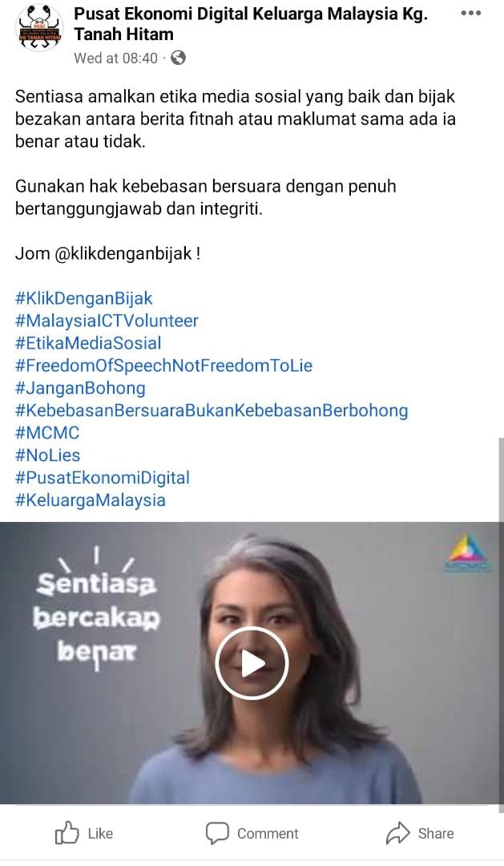Click the thumbs-up Like icon

pos(67,833)
